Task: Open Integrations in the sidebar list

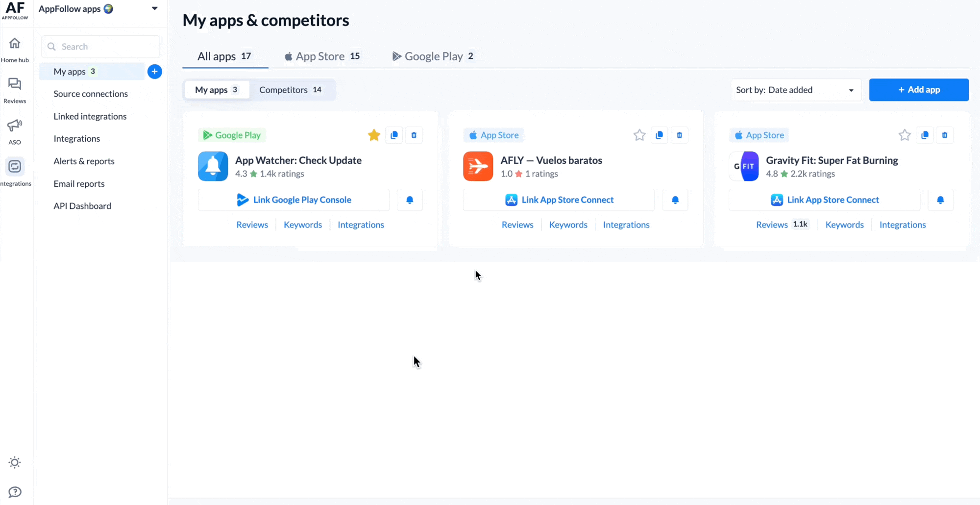Action: coord(77,139)
